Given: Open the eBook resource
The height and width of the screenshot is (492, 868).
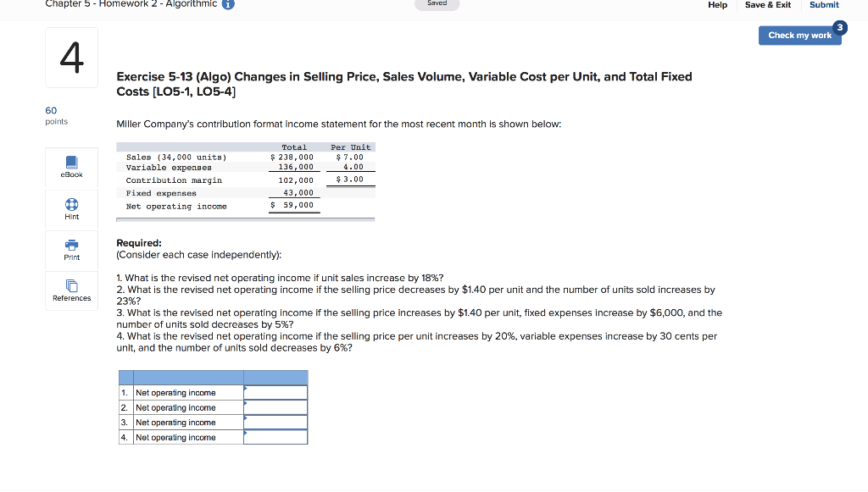Looking at the screenshot, I should point(71,167).
